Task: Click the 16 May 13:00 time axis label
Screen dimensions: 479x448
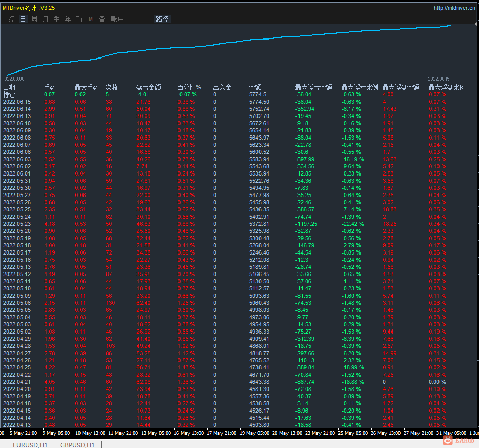Action: click(x=189, y=433)
